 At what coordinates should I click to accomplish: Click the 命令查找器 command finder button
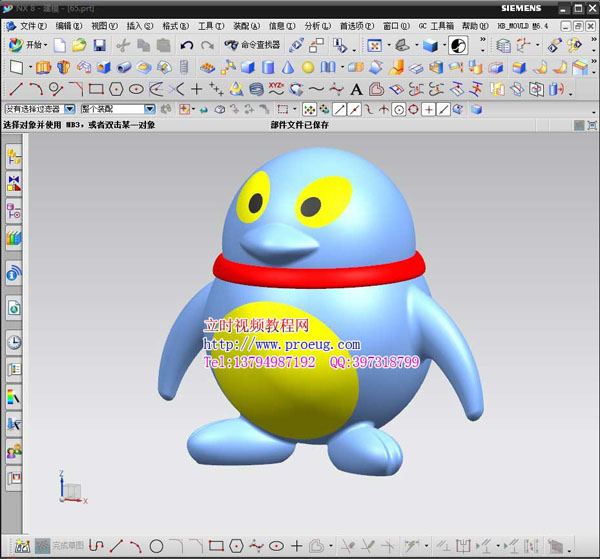pyautogui.click(x=252, y=46)
